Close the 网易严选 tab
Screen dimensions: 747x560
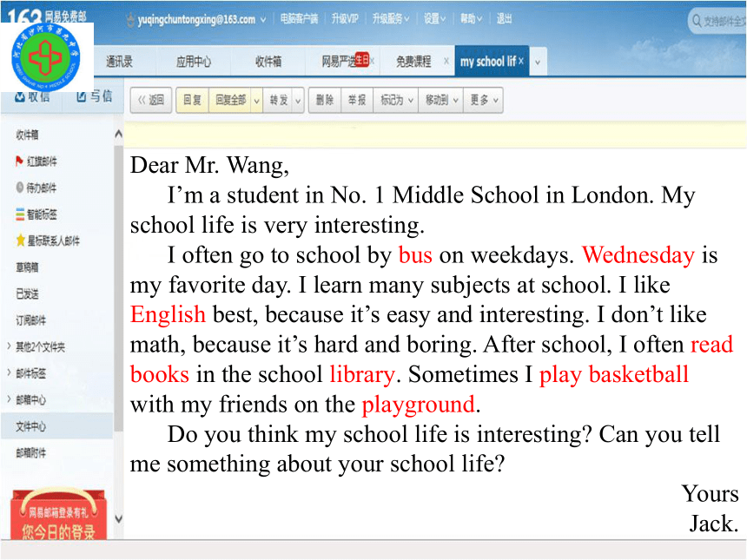click(372, 61)
